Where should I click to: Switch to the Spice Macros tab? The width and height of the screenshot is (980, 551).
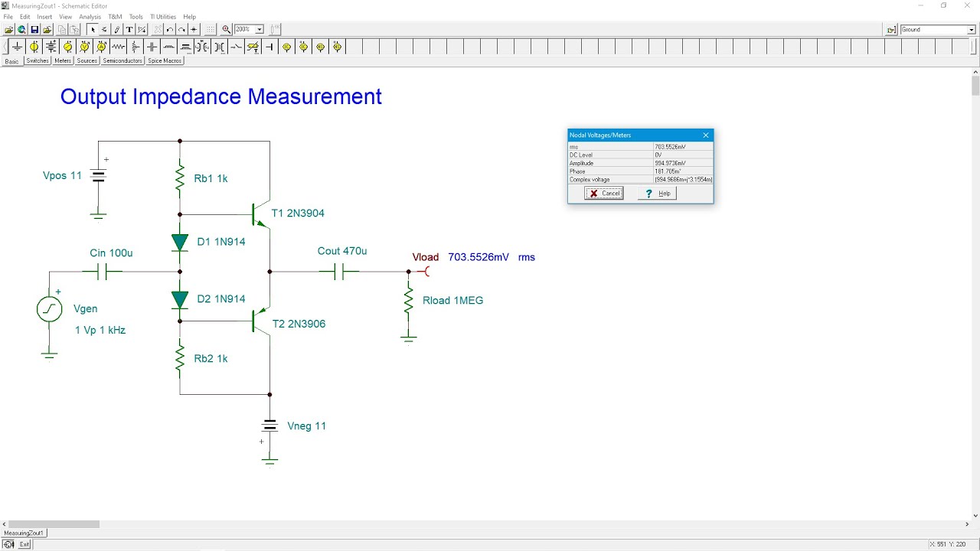pos(165,60)
